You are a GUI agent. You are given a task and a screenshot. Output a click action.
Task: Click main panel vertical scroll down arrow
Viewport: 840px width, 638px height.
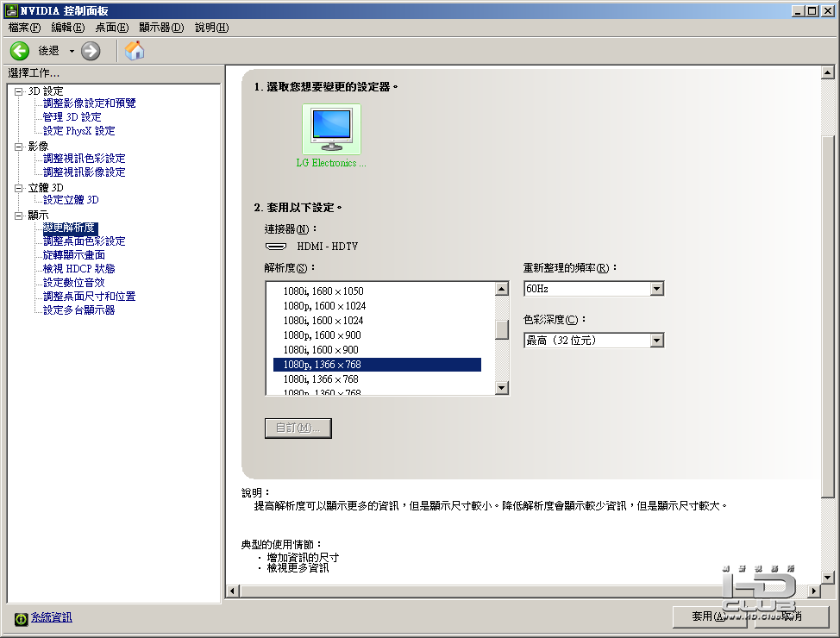(828, 577)
